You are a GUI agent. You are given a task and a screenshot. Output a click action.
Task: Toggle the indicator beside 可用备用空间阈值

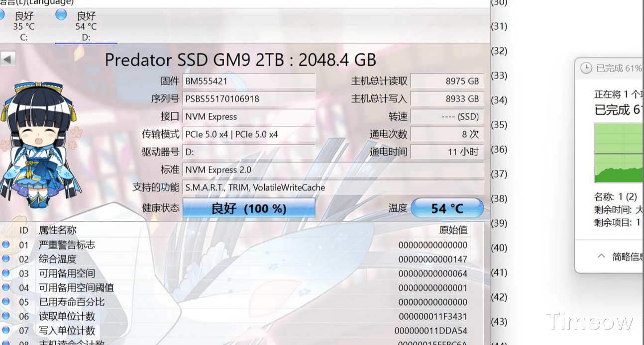tap(5, 287)
